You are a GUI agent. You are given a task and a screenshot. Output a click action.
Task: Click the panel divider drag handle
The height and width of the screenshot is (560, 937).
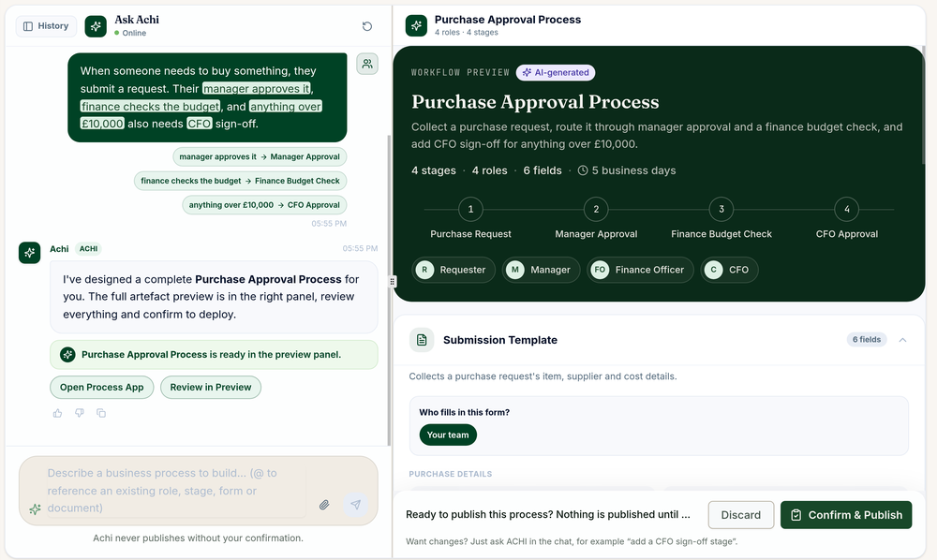tap(392, 281)
